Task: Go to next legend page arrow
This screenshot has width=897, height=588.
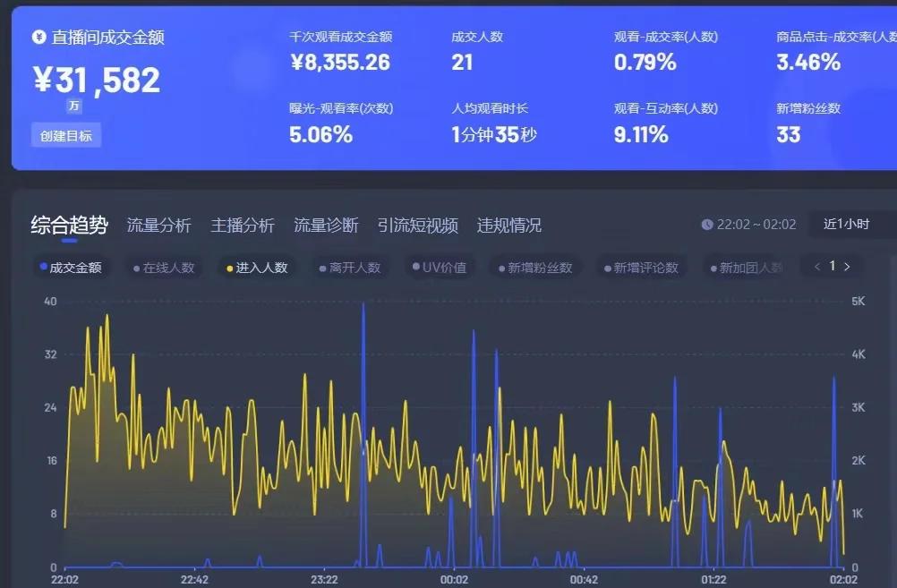Action: click(847, 267)
